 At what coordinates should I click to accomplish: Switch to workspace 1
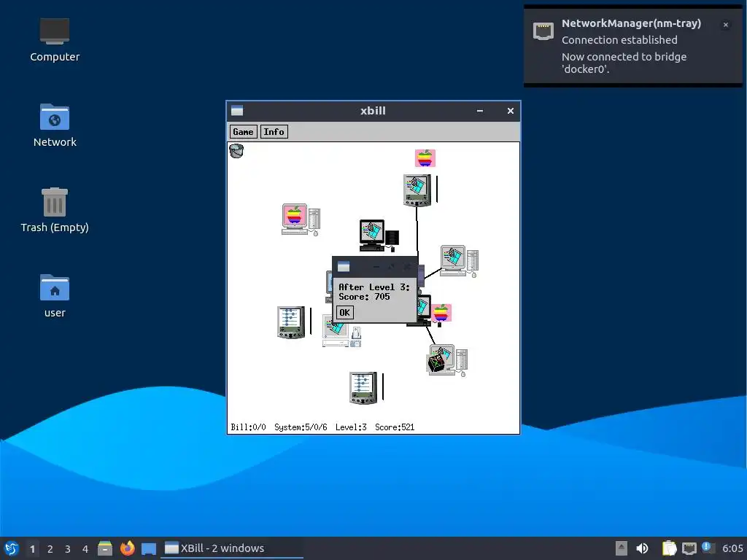click(x=32, y=549)
